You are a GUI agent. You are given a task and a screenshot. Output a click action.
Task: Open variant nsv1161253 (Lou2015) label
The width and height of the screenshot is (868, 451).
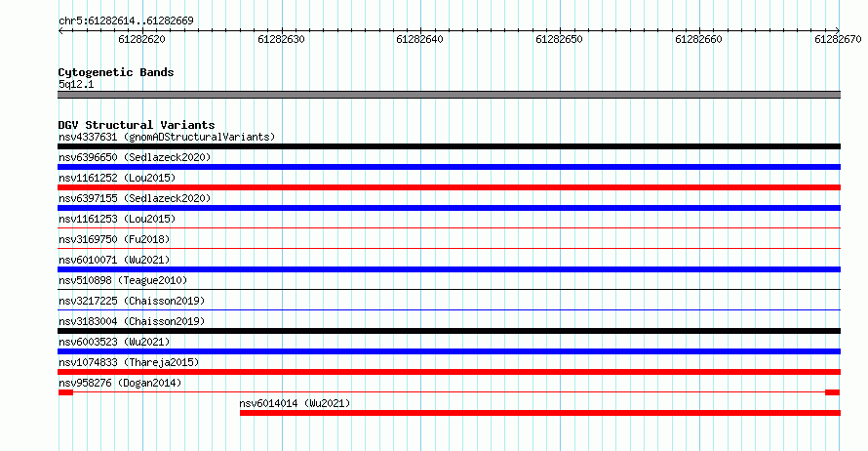click(x=117, y=219)
